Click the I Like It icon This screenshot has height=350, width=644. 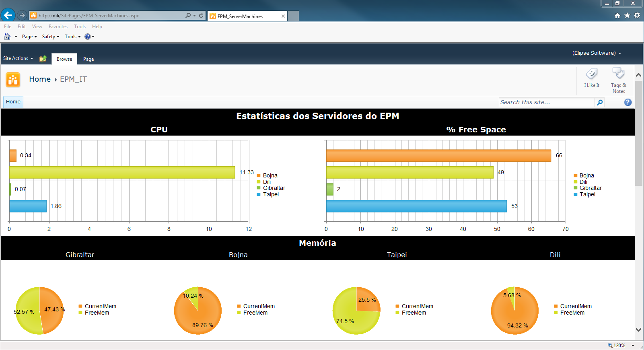point(592,74)
